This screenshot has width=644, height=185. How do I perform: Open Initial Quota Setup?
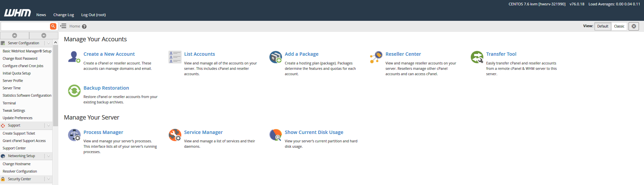tap(16, 73)
